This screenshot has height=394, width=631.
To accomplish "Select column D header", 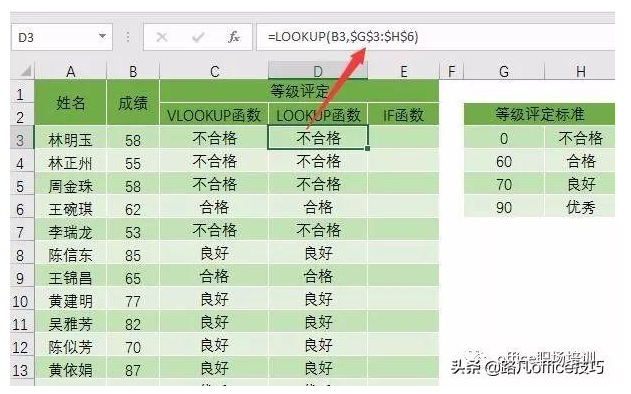I will 318,71.
